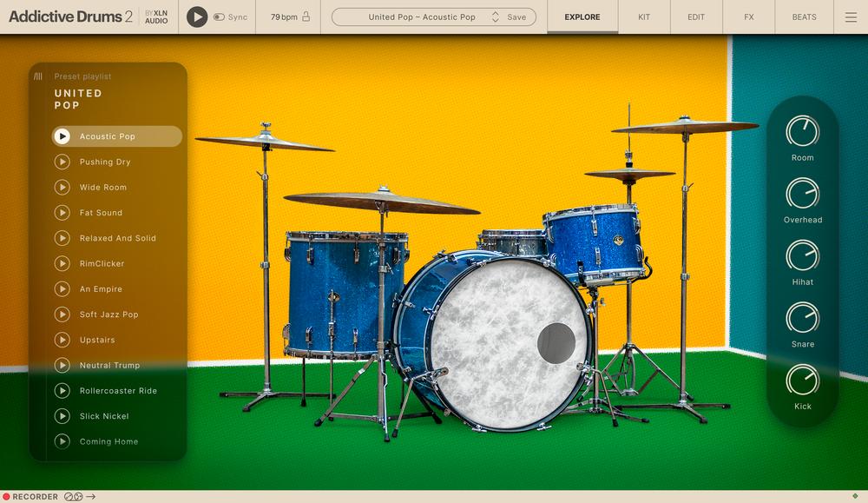Click the preset playlist panel icon

point(38,76)
